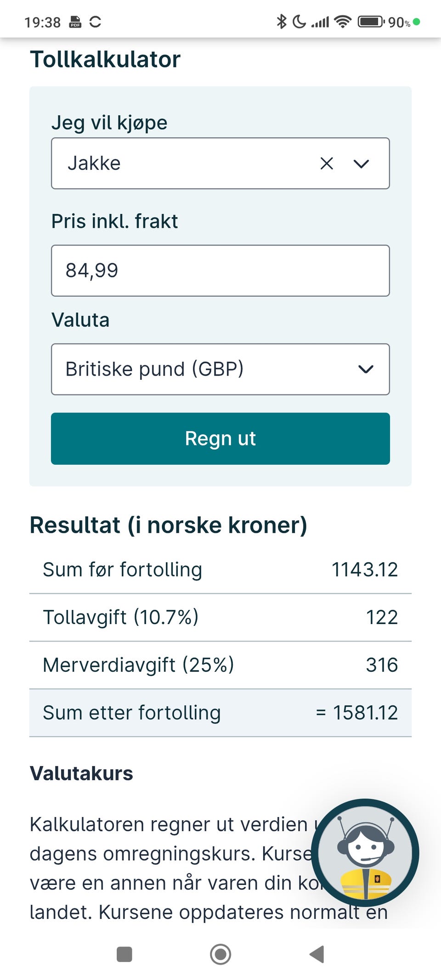The height and width of the screenshot is (980, 441).
Task: Tap the Bluetooth status icon
Action: (x=281, y=22)
